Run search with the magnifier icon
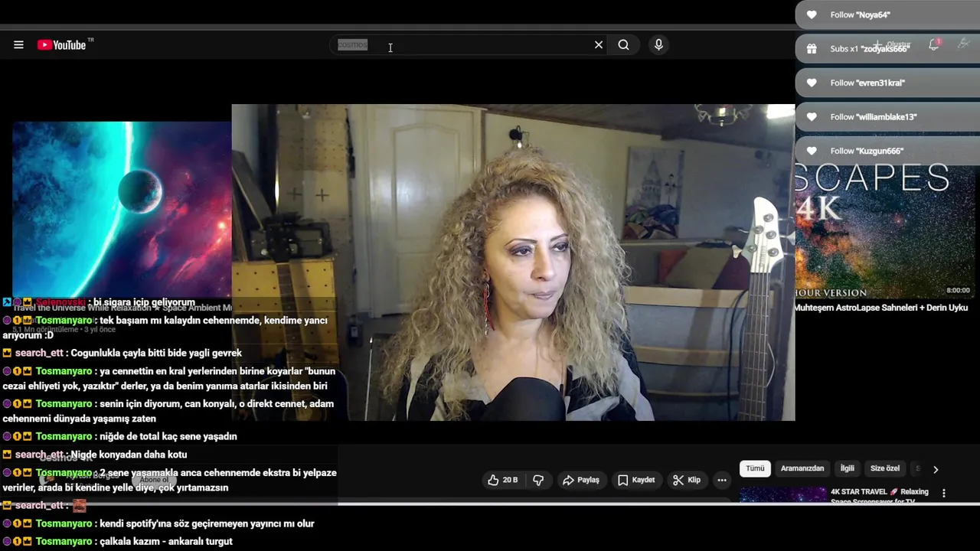 (624, 45)
